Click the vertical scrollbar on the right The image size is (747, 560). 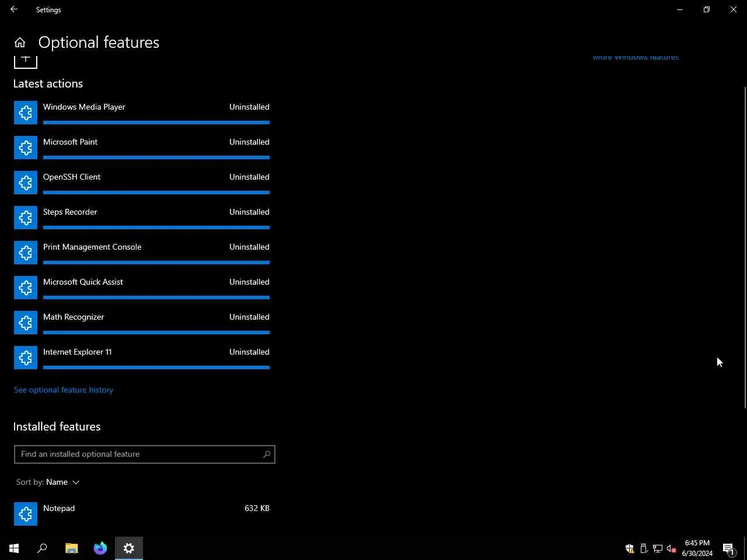(745, 247)
